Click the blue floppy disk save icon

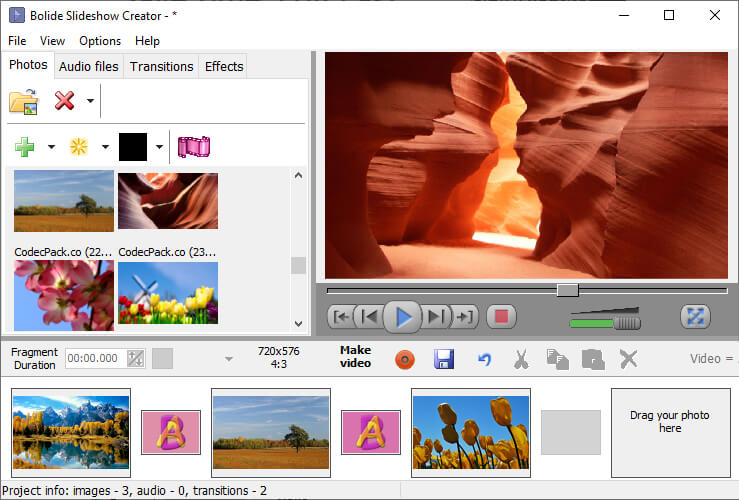444,359
